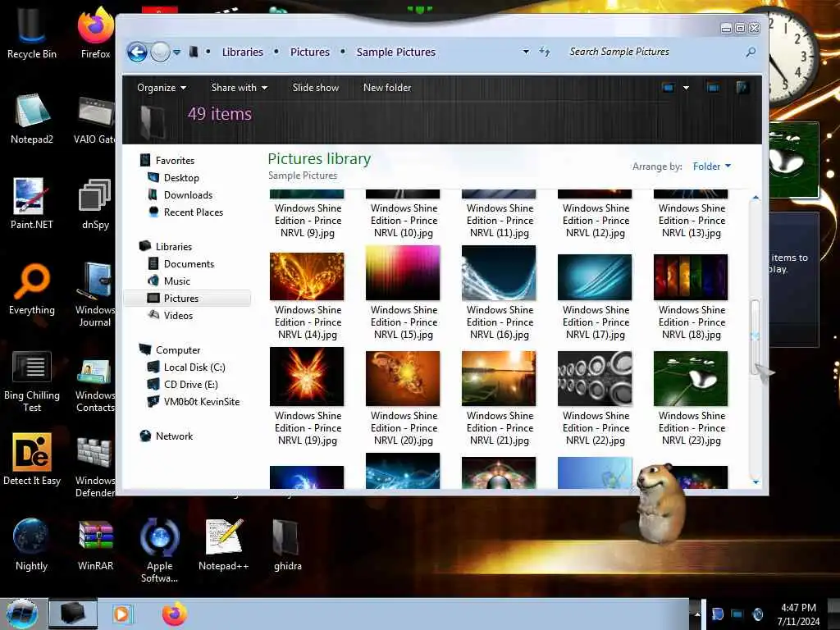
Task: Select the NRVL (21).jpg thumbnail
Action: pyautogui.click(x=499, y=378)
